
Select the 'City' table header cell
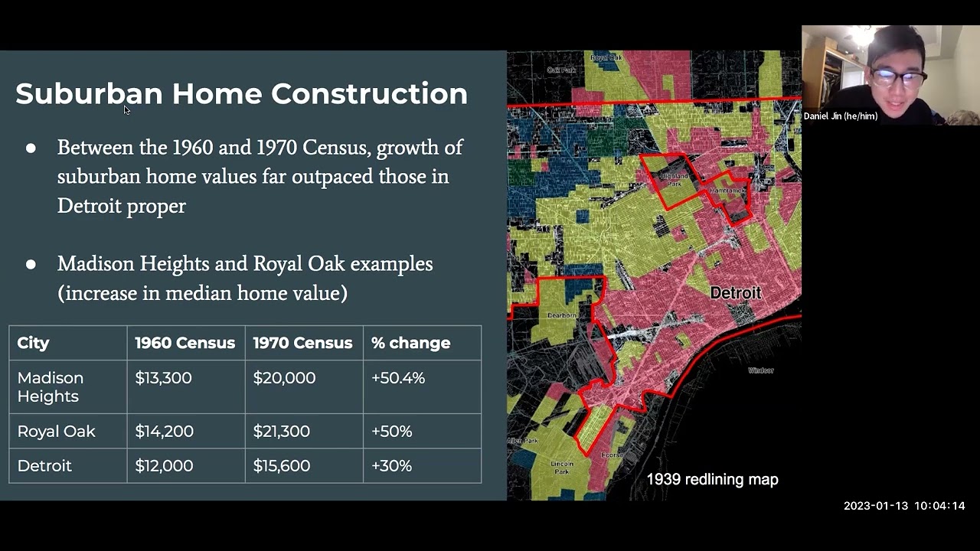[68, 343]
